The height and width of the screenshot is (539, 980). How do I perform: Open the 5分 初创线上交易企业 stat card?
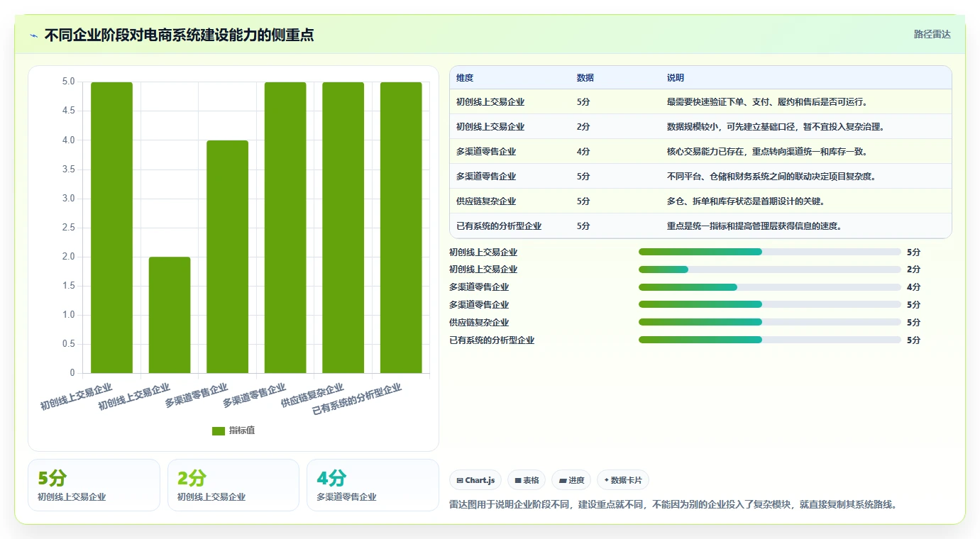(94, 485)
